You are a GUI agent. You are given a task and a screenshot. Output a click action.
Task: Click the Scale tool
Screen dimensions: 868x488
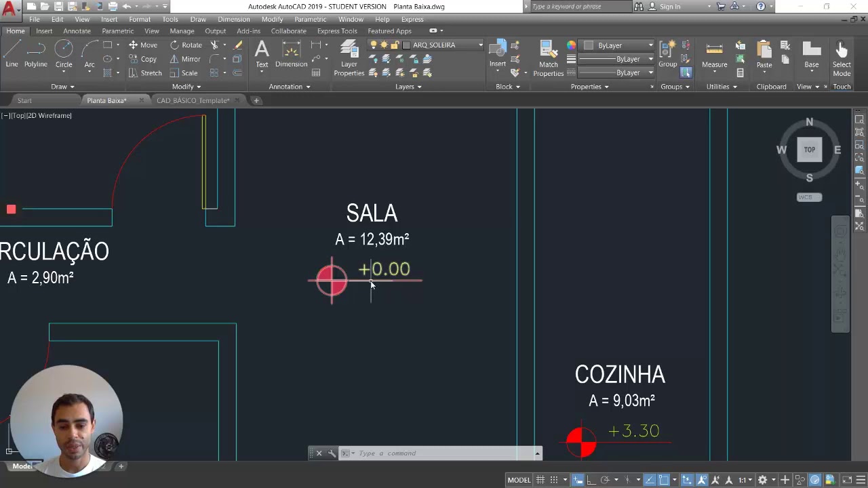[x=184, y=73]
